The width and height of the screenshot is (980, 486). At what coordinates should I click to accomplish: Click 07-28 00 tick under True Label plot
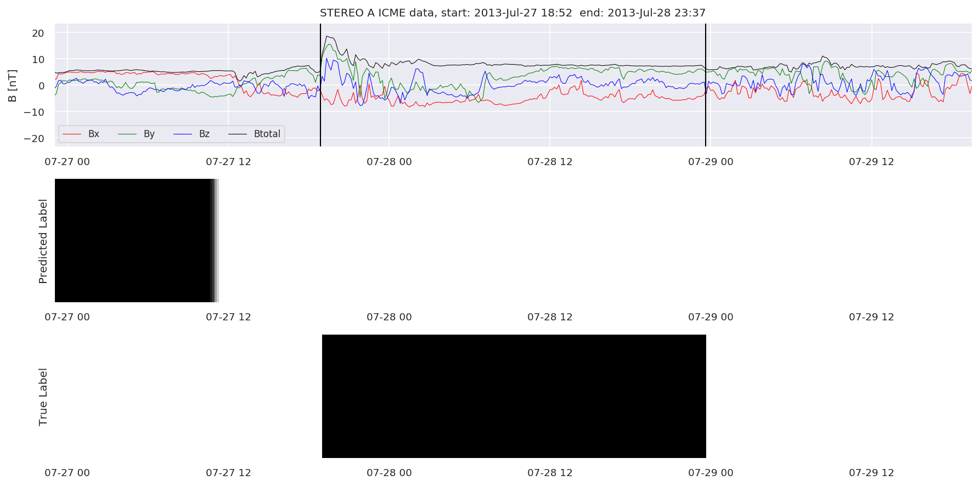click(x=389, y=473)
